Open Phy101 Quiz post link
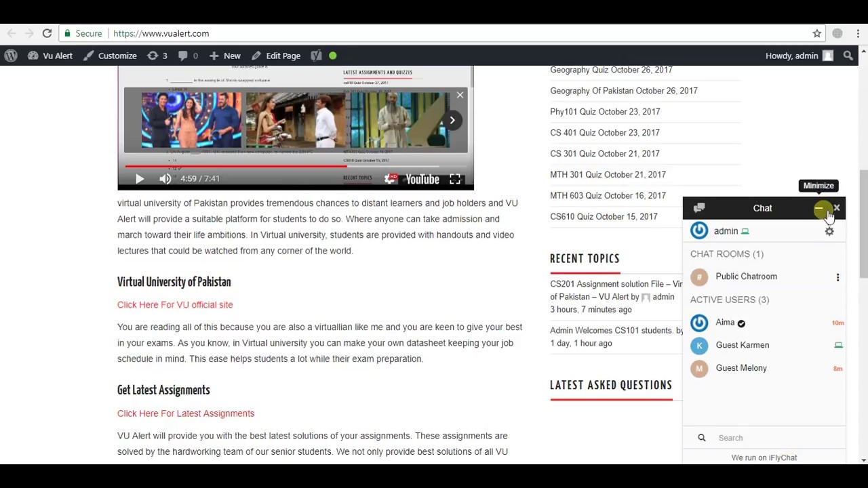This screenshot has height=488, width=868. pyautogui.click(x=605, y=112)
